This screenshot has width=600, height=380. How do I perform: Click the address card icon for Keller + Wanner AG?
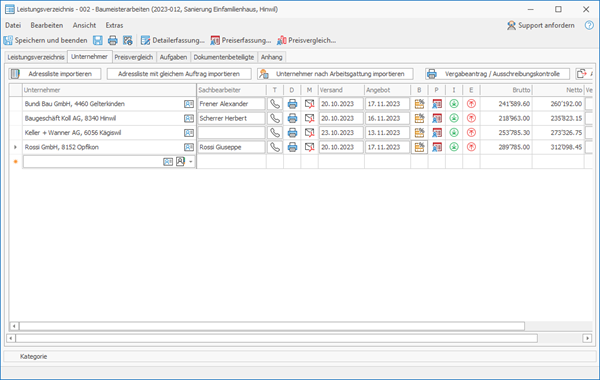coord(189,133)
